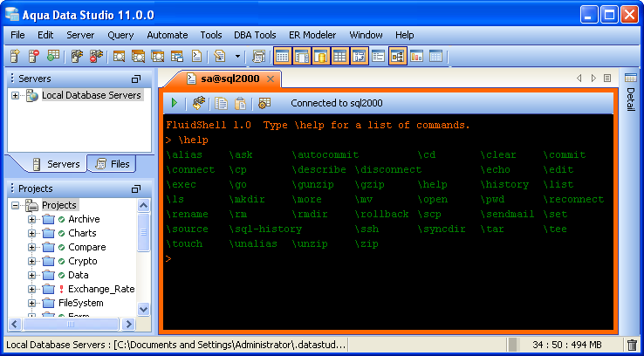The height and width of the screenshot is (356, 644).
Task: Click the script editor pencil-and-page icon
Action: coord(220,56)
